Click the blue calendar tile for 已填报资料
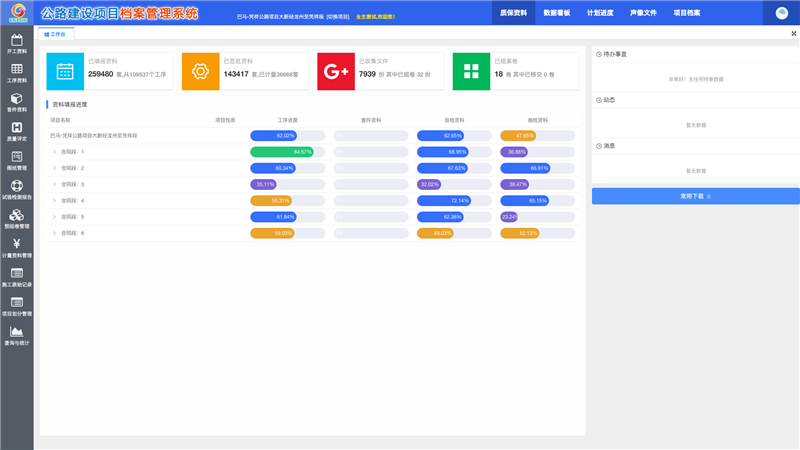This screenshot has height=450, width=800. point(65,71)
